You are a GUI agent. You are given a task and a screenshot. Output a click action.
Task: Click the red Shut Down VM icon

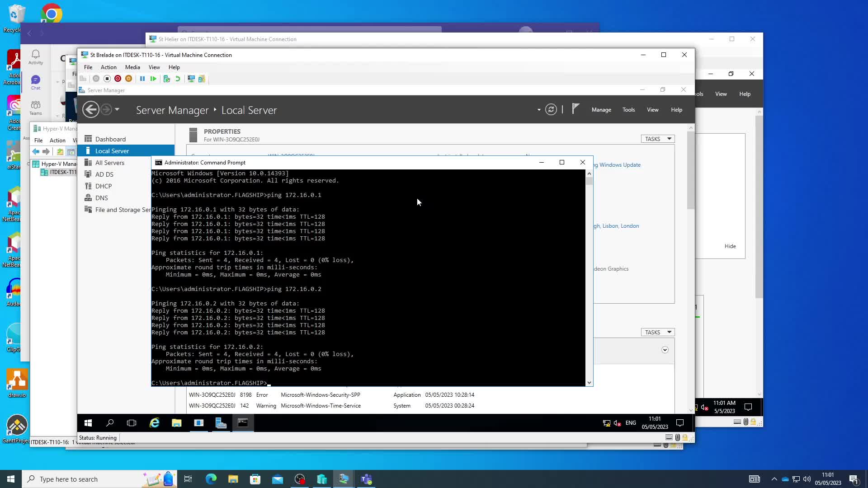(118, 79)
